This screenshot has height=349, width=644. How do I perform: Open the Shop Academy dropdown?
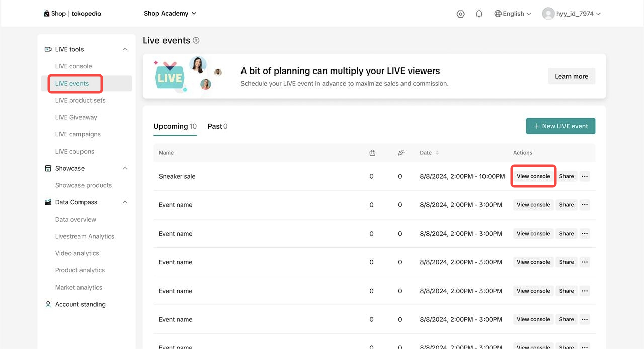click(x=170, y=14)
